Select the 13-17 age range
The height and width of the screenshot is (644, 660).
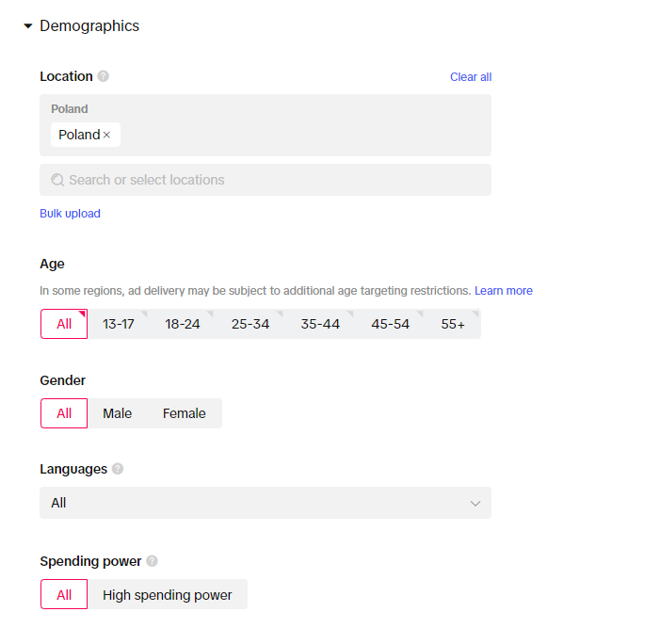tap(119, 324)
